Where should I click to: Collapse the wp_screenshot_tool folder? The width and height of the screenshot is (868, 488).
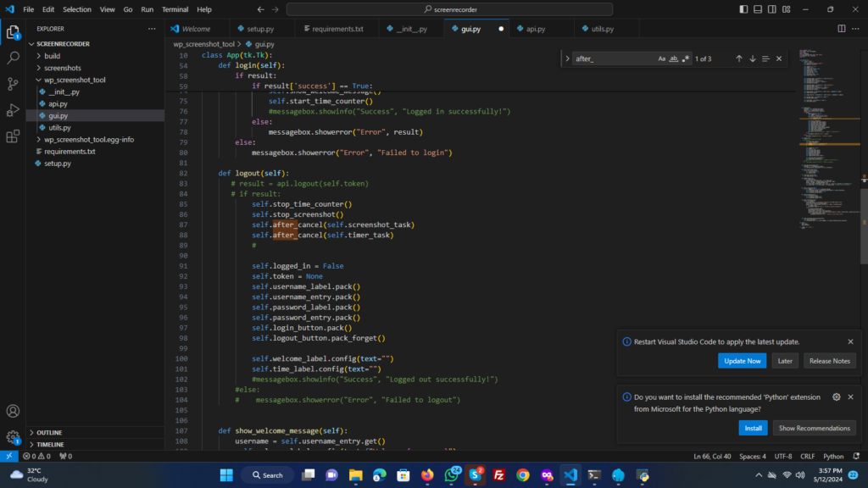coord(75,80)
